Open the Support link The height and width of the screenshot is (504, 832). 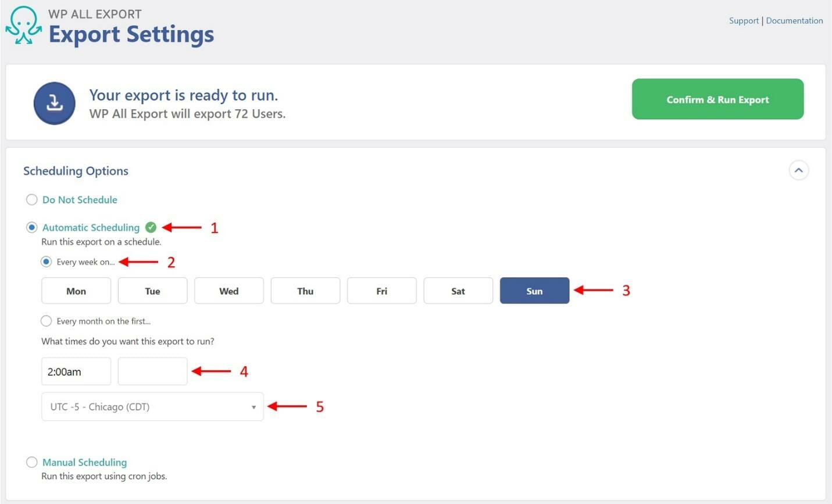(x=744, y=20)
